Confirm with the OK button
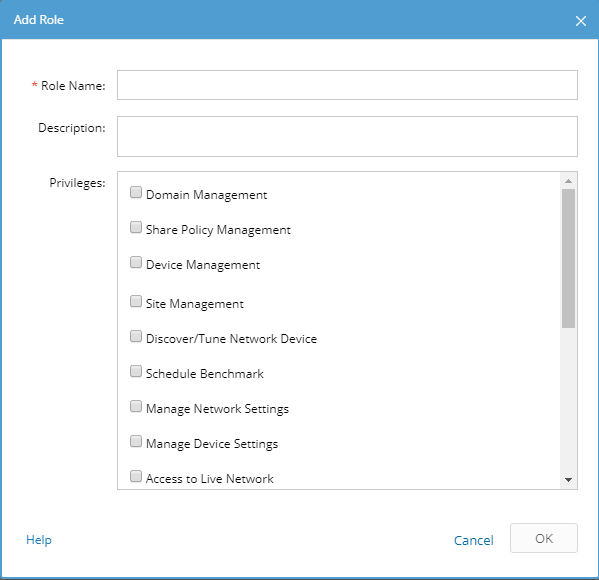The image size is (599, 580). point(544,538)
